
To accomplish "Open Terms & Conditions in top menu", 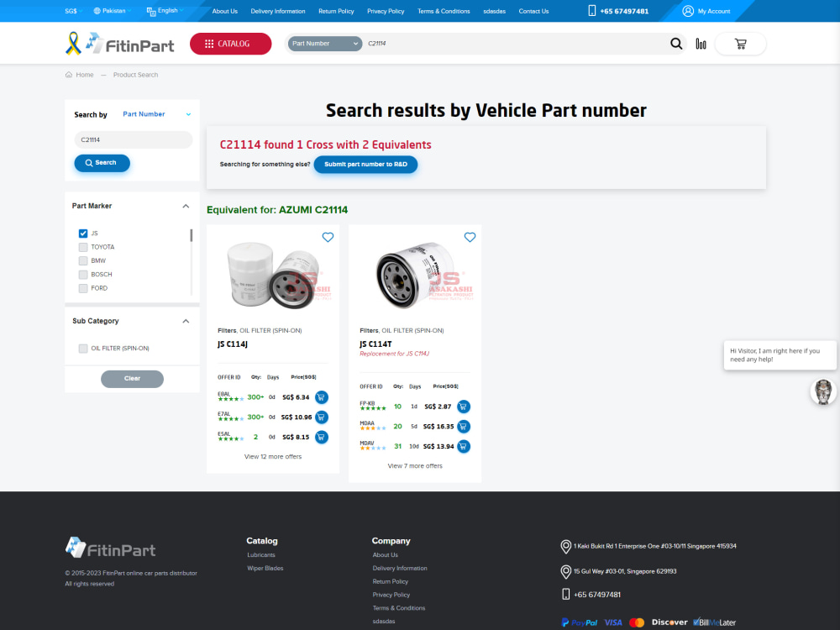I will point(444,11).
